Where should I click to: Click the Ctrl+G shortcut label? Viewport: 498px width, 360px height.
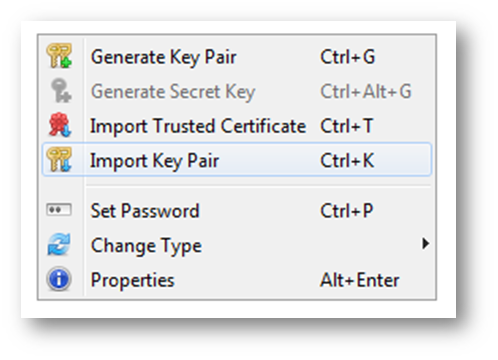[x=348, y=57]
